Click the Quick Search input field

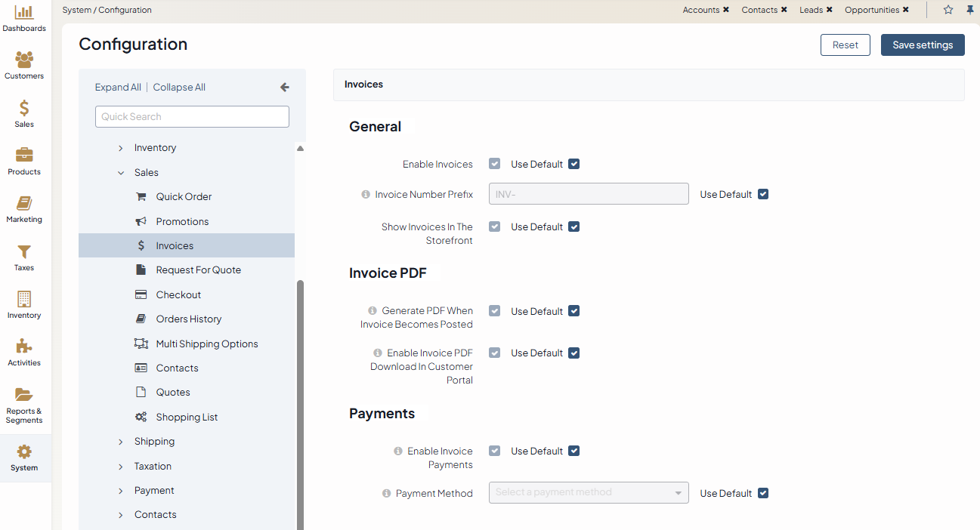pyautogui.click(x=192, y=116)
